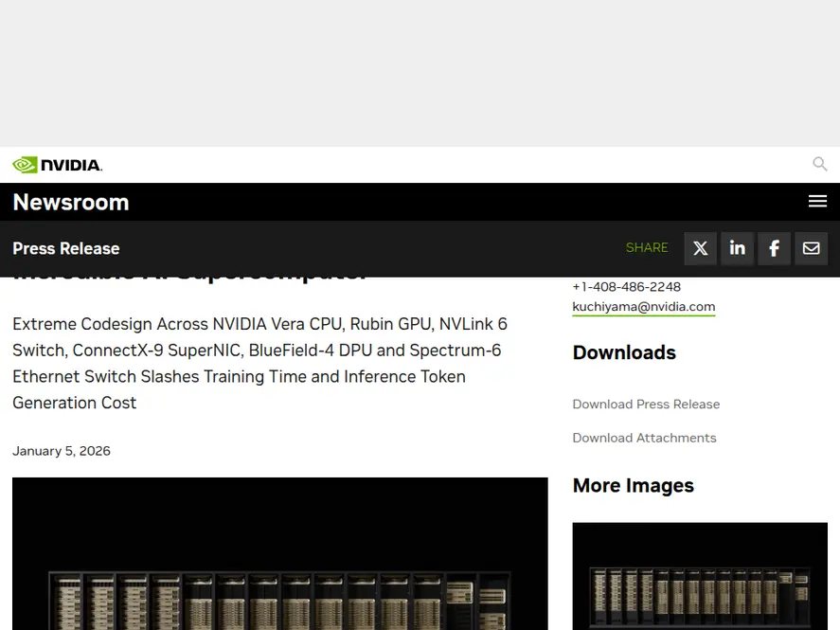
Task: Click the Extreme Codesign subtitle paragraph
Action: click(x=259, y=363)
